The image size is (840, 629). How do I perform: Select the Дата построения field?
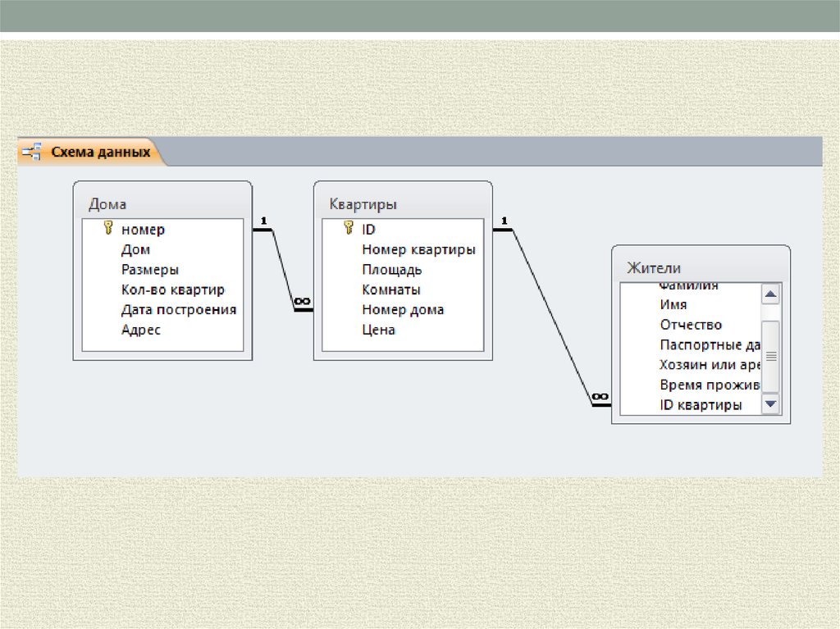pyautogui.click(x=178, y=309)
